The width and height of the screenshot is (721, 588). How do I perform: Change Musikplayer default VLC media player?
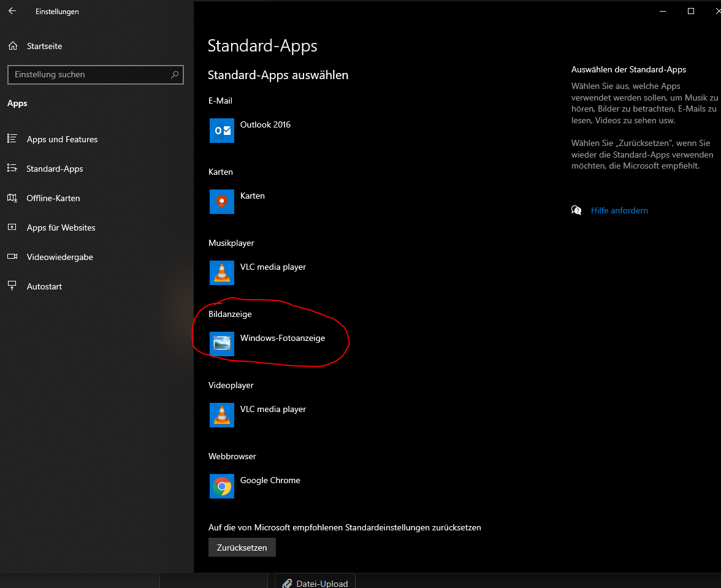[x=273, y=267]
